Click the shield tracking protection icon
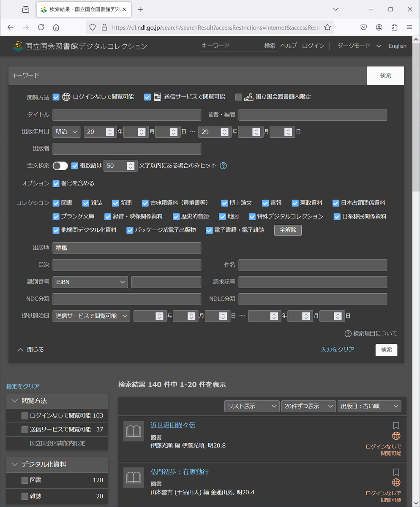 pos(93,27)
